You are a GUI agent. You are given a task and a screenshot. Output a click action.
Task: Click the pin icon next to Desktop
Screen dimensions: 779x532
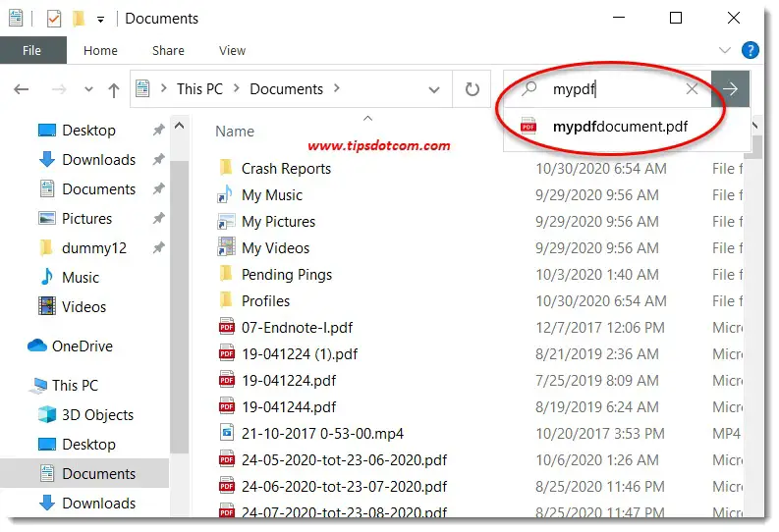[x=158, y=131]
